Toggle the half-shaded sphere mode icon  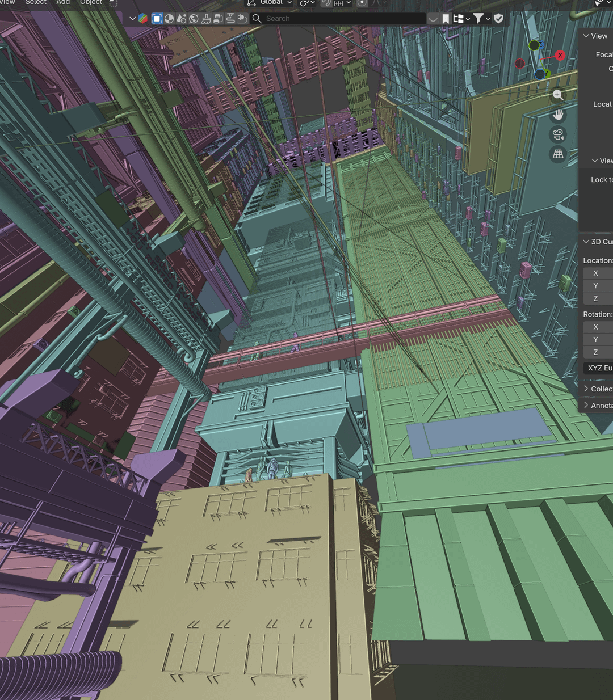pyautogui.click(x=169, y=19)
